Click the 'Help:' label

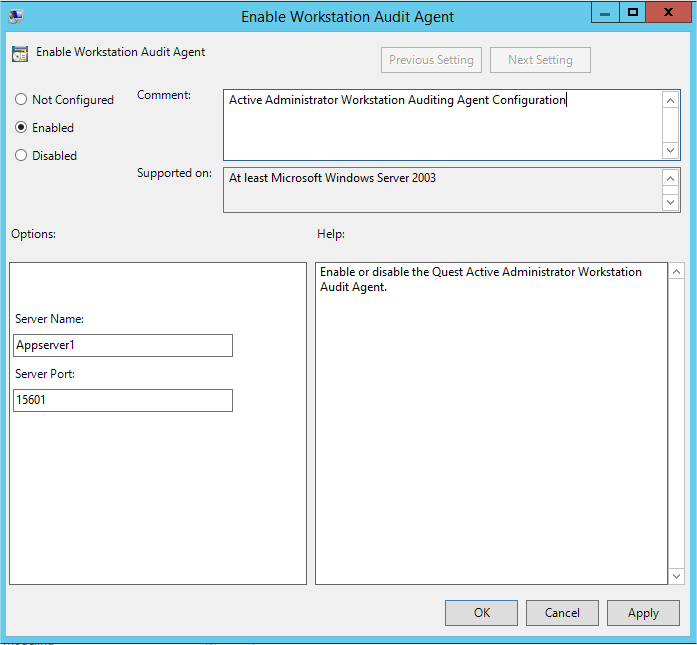pos(331,234)
